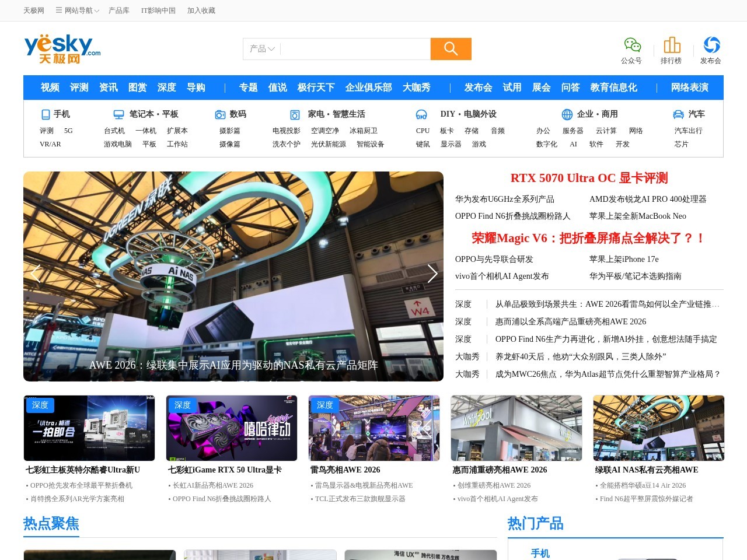The width and height of the screenshot is (747, 560).
Task: Click the 笔记本·平板 laptop icon
Action: [118, 114]
